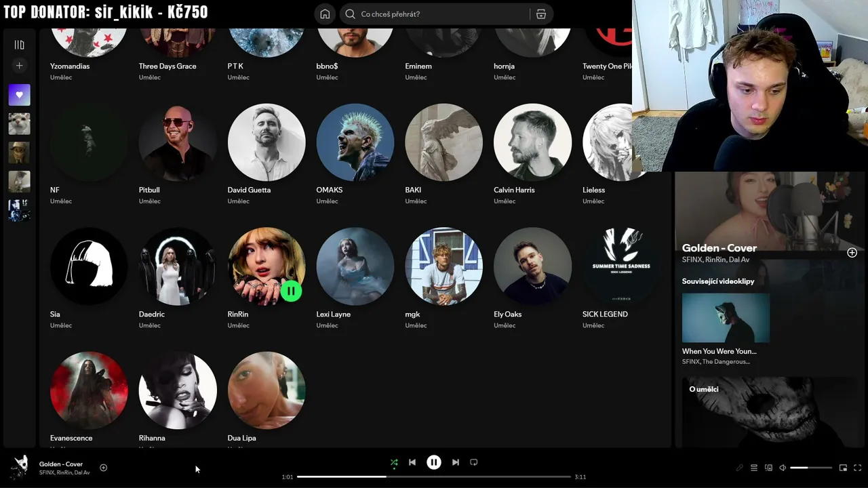Seek within the song progress bar

tap(434, 476)
